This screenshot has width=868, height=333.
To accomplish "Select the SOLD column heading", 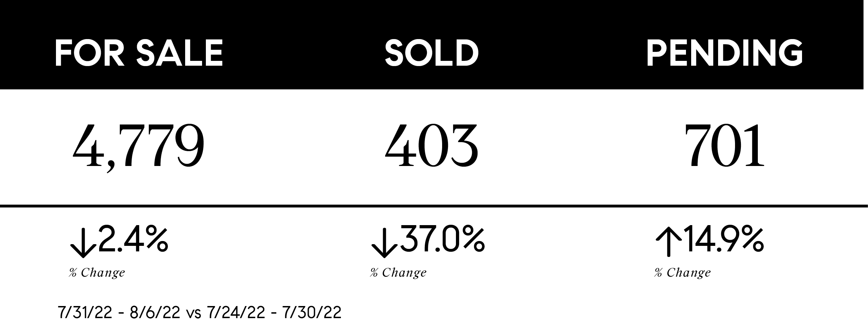I will 432,53.
